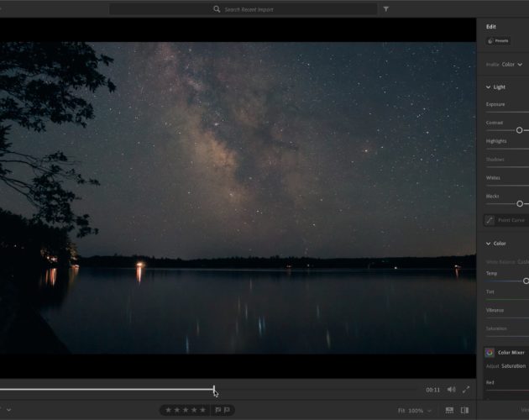Click the Edit panel heading
The width and height of the screenshot is (529, 420).
pos(491,27)
